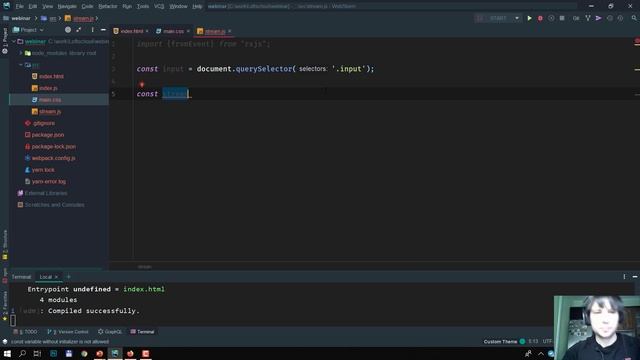The height and width of the screenshot is (360, 640).
Task: Open Terminal panel options (dots icon)
Action: [x=624, y=277]
